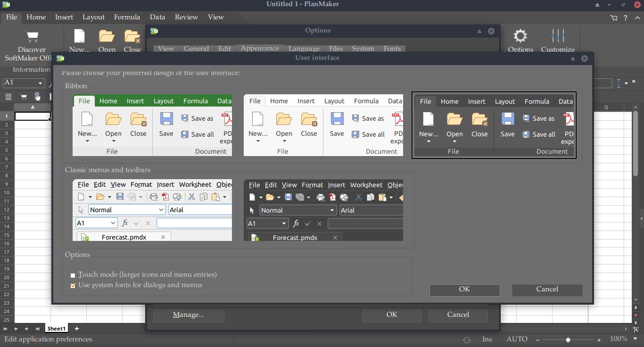Screen dimensions: 644x347
Task: Click the touch mode hand icon in toolbar
Action: pyautogui.click(x=38, y=97)
